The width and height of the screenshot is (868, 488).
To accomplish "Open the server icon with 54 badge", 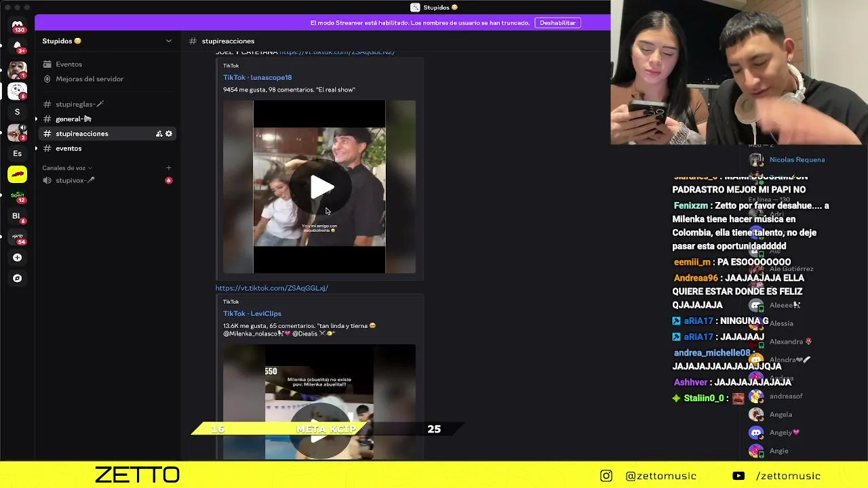I will 18,237.
